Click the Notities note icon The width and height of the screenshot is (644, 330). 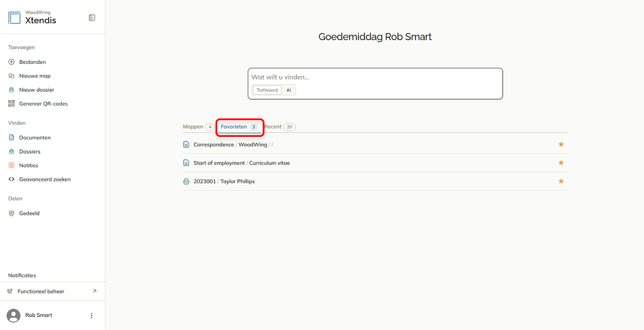point(12,165)
